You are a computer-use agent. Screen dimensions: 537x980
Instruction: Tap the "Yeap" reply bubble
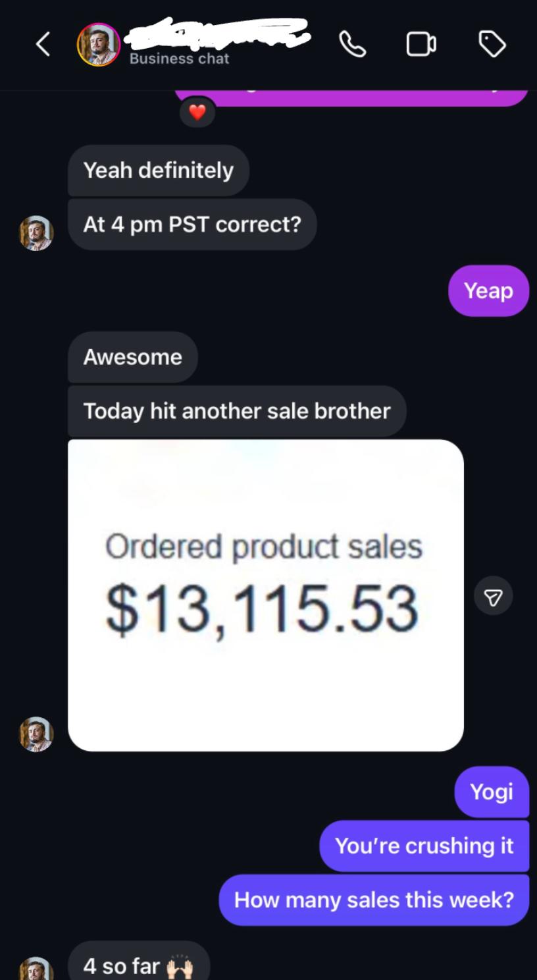(x=488, y=290)
